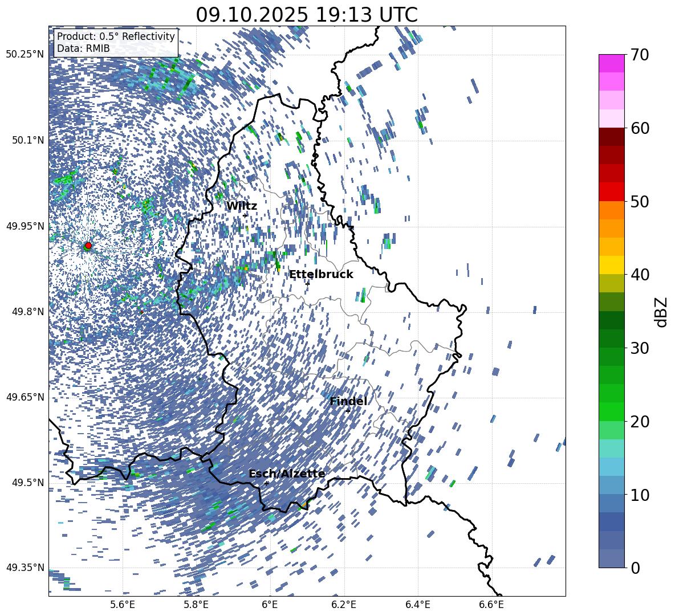Click the colorbar tick label 50
This screenshot has width=675, height=616.
click(639, 201)
